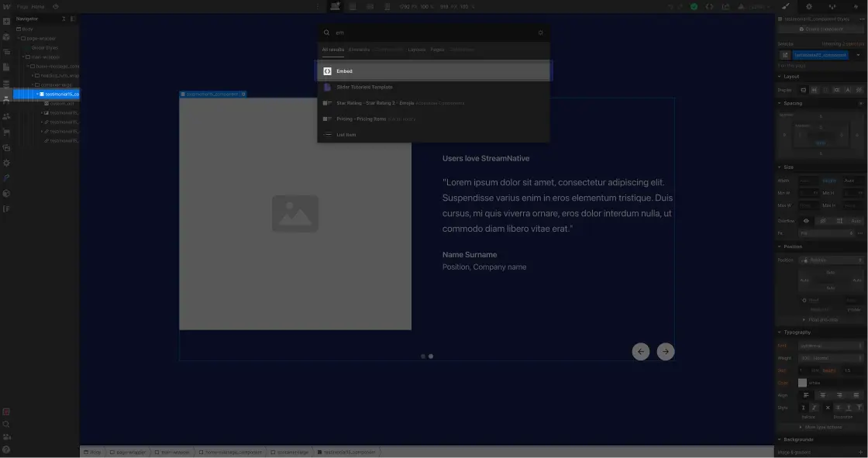Collapse the Layout section

point(780,77)
